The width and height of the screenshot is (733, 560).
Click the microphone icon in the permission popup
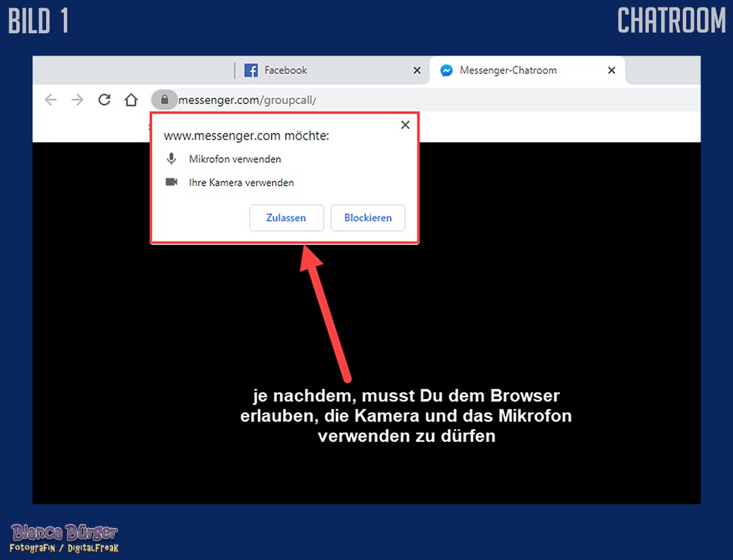point(172,159)
